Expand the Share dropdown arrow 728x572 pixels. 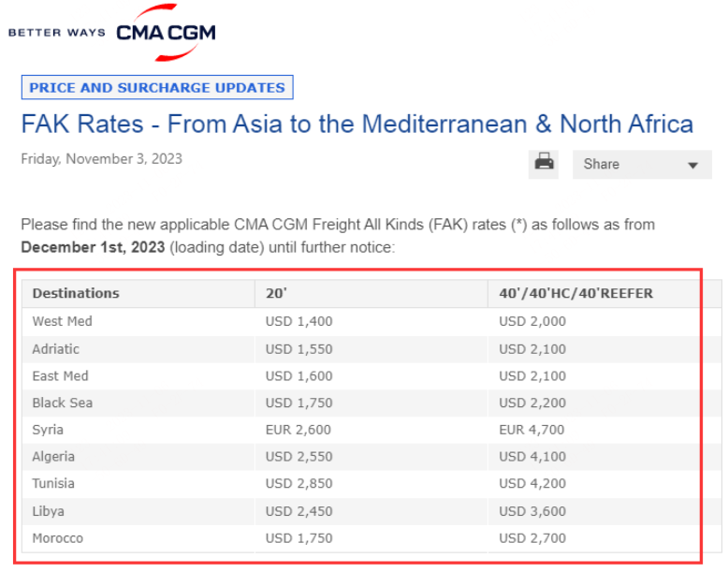[692, 166]
